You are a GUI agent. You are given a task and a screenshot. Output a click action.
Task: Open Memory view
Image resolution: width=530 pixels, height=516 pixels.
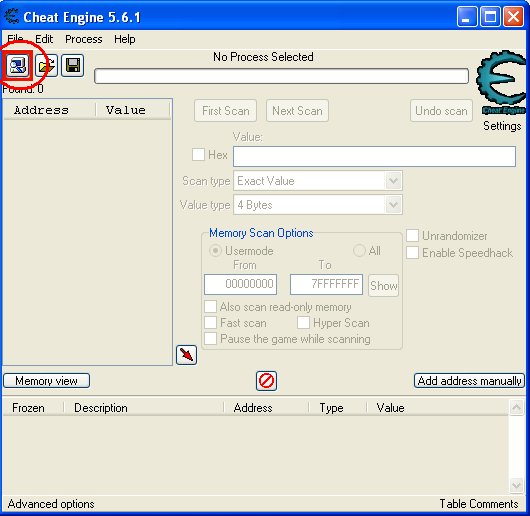tap(47, 381)
